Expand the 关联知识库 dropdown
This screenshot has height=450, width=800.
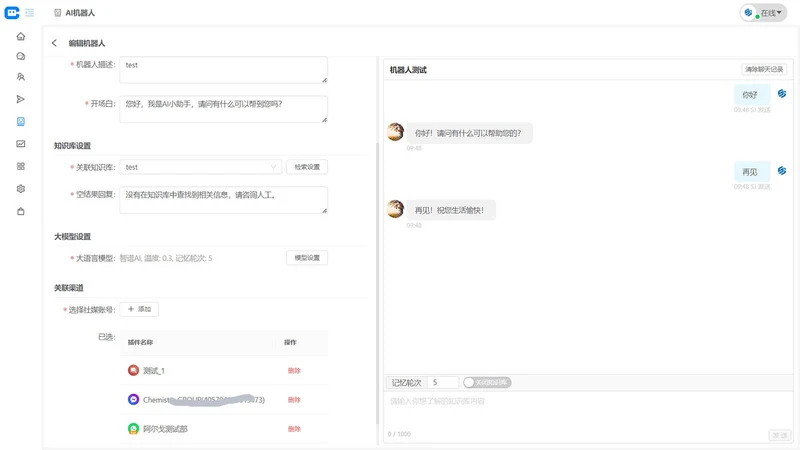coord(200,167)
